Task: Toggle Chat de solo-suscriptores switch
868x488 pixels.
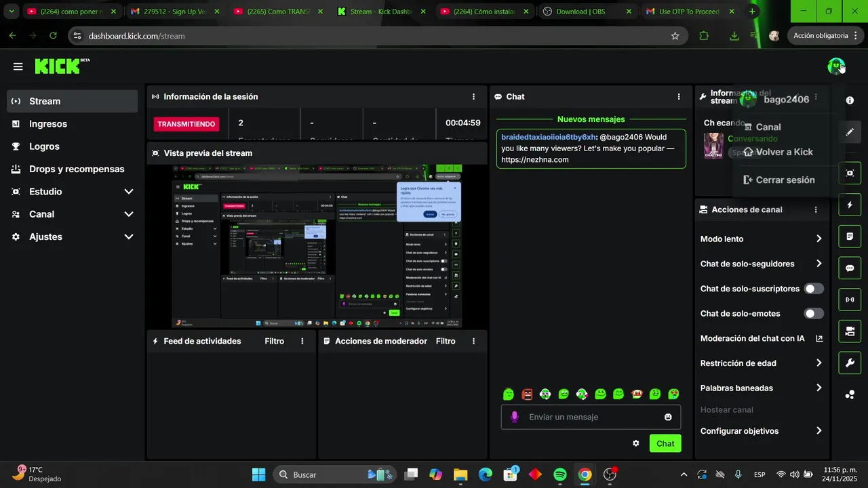Action: pyautogui.click(x=814, y=289)
